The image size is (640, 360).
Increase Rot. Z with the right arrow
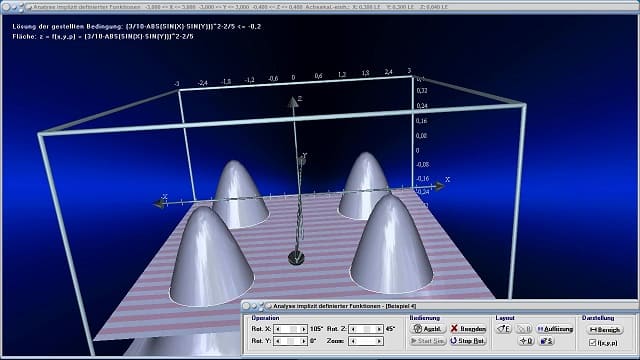coord(379,329)
